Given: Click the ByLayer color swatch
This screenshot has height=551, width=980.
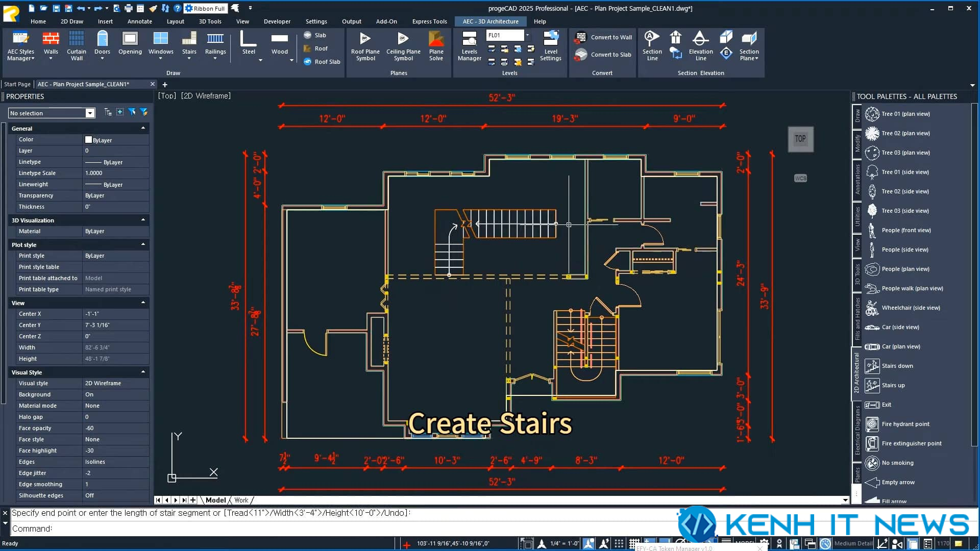Looking at the screenshot, I should 88,140.
